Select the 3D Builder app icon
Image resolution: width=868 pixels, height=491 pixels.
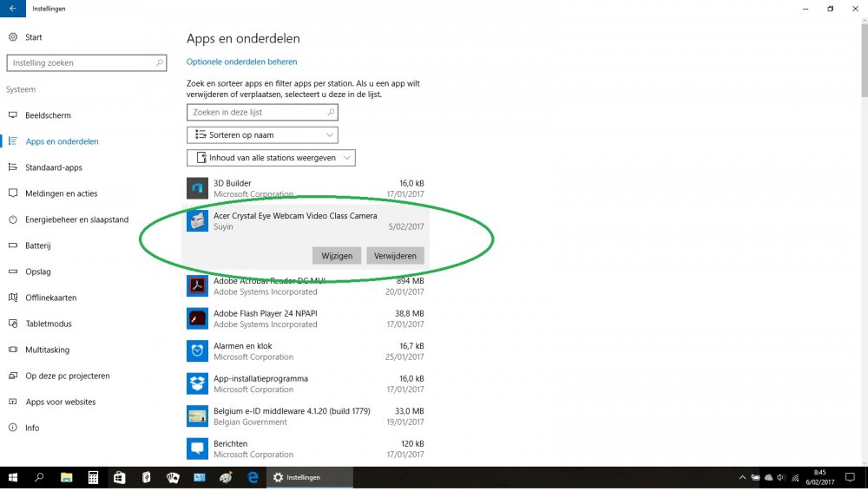click(x=197, y=188)
